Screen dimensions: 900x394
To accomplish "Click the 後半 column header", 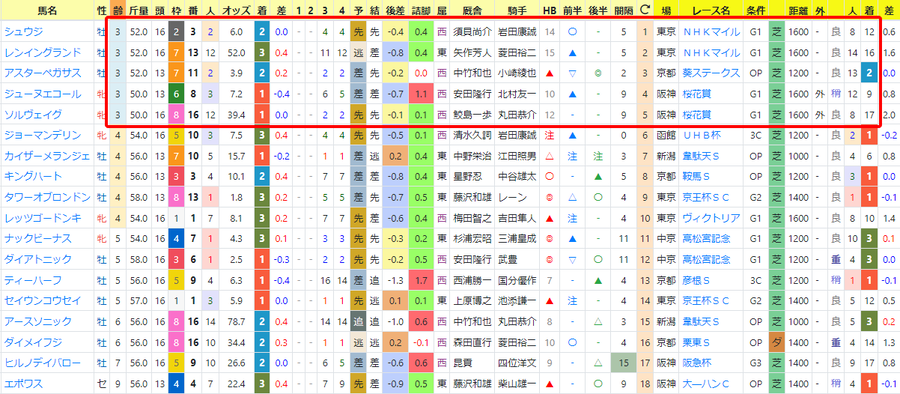I will pos(598,10).
